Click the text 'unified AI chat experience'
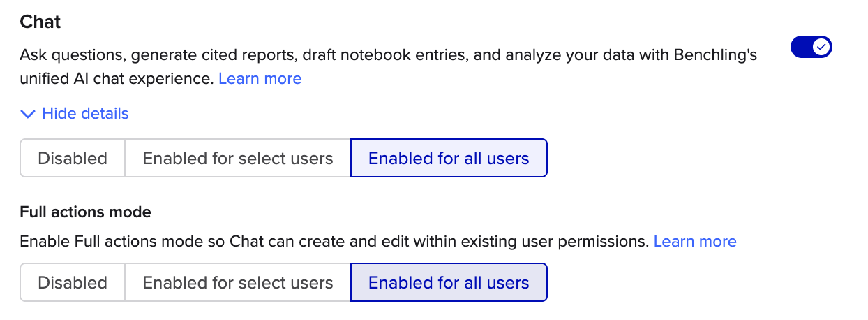Viewport: 868px width, 320px height. click(x=116, y=78)
